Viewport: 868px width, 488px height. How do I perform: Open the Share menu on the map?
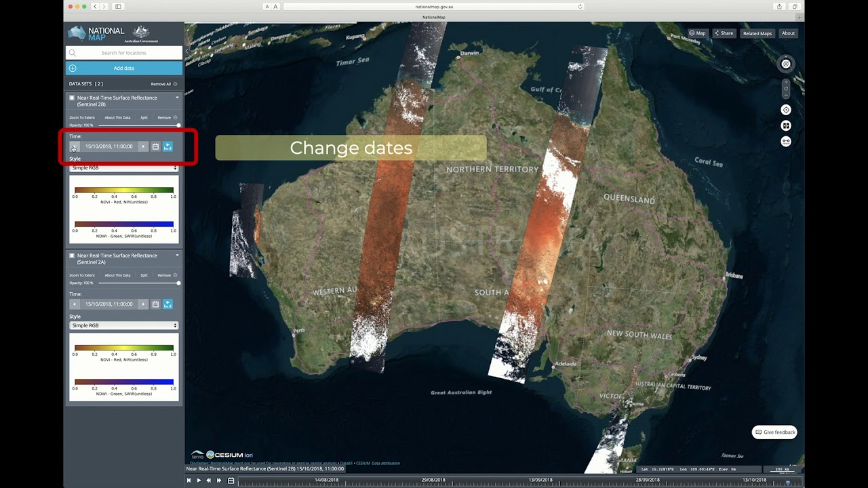pos(724,33)
